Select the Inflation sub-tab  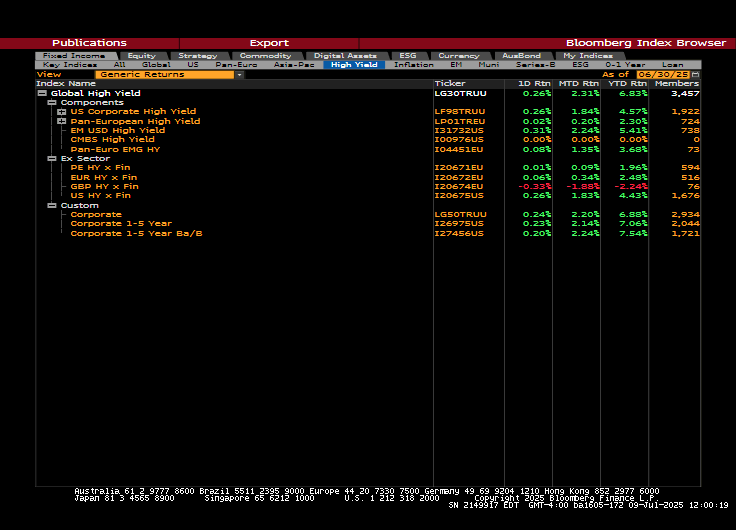[414, 65]
